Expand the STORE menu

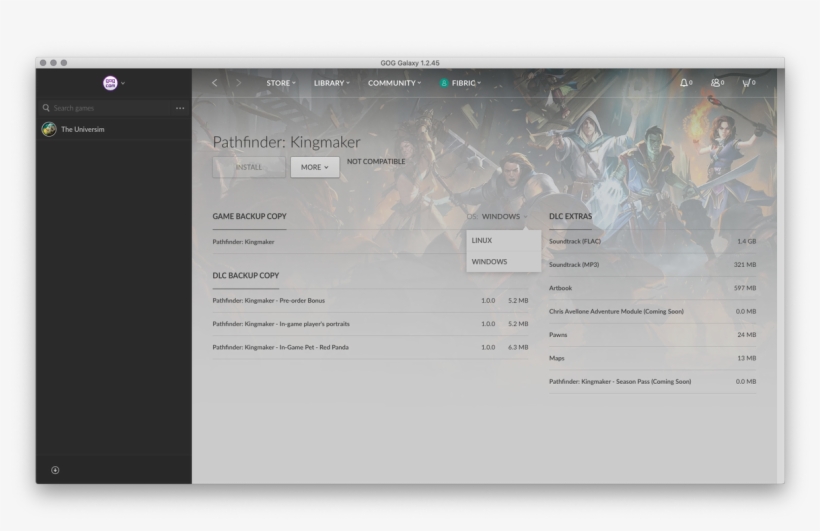280,83
